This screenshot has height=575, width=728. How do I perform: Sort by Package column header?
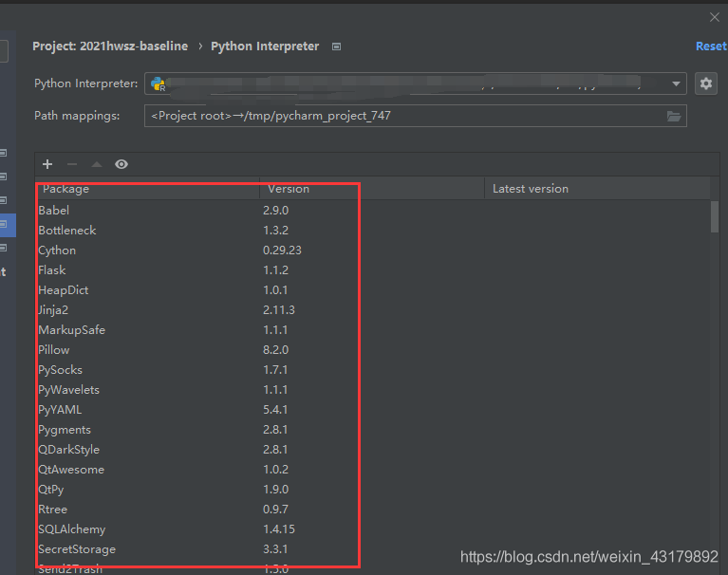click(x=147, y=189)
